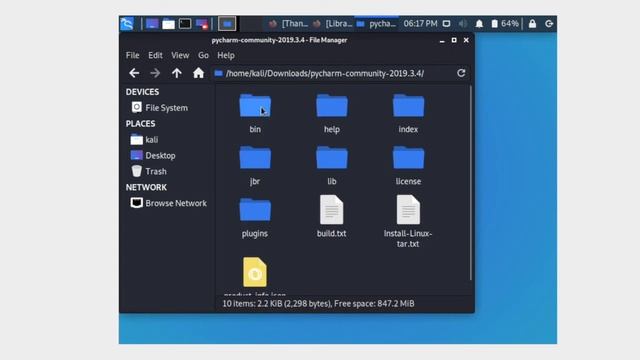Click the show desktop panel launcher

[x=152, y=24]
